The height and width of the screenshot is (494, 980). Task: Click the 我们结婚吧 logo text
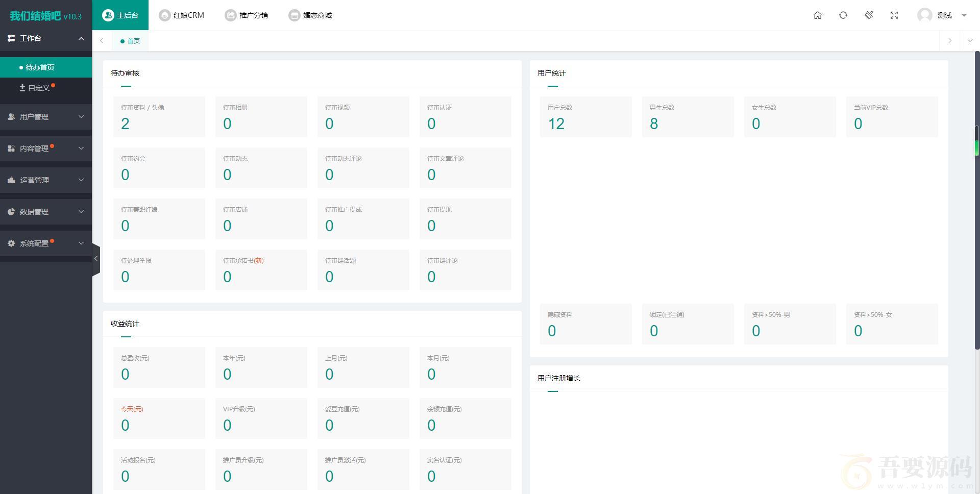(35, 16)
